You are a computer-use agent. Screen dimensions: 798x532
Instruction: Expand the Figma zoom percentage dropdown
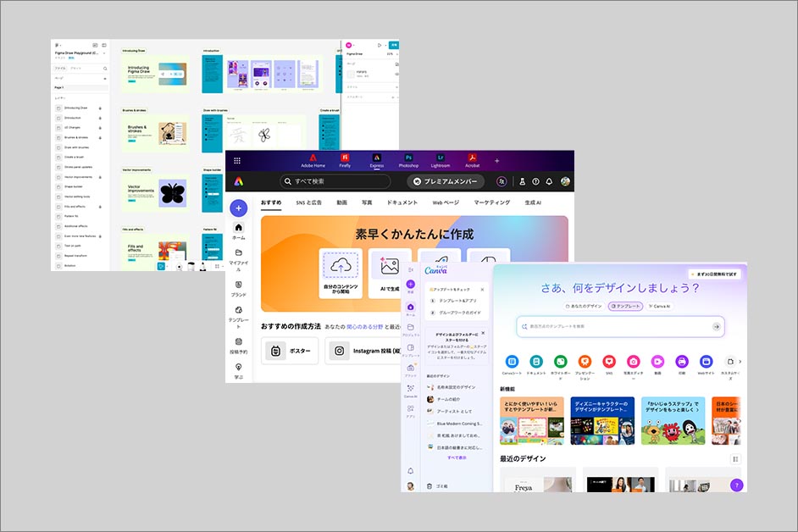tap(391, 53)
